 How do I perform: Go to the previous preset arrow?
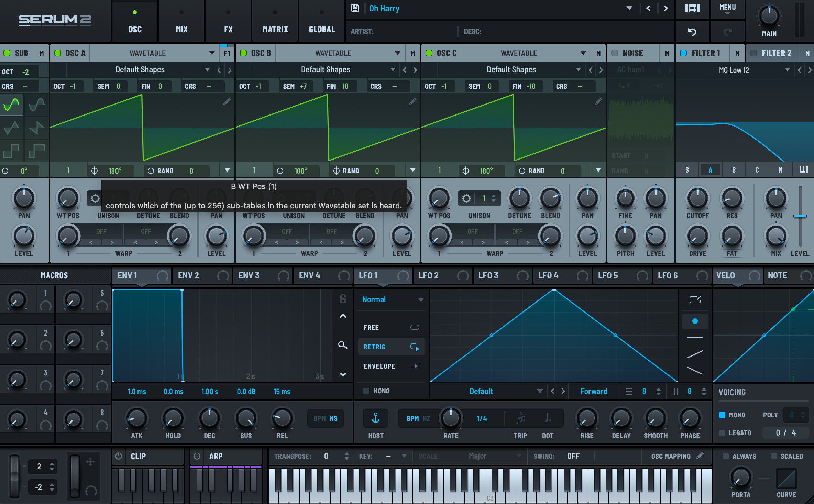tap(648, 8)
